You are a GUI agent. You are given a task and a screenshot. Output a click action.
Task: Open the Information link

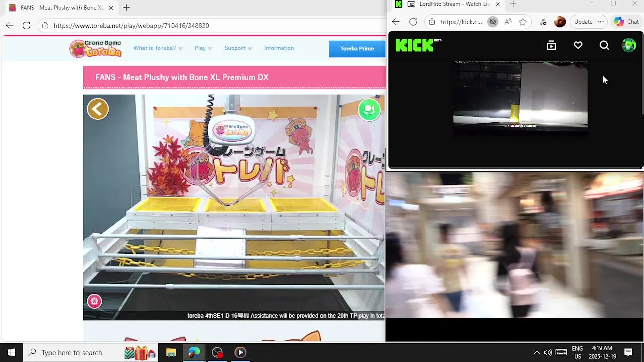279,48
